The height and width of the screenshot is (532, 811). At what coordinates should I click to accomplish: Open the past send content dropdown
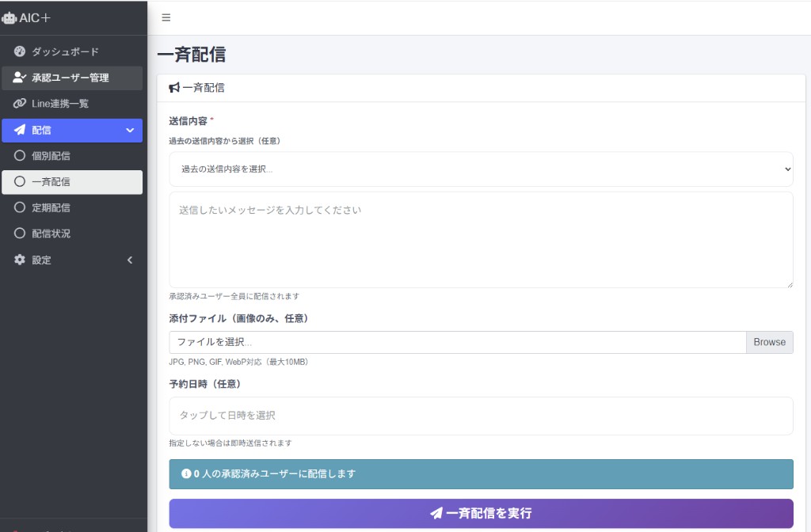[480, 169]
